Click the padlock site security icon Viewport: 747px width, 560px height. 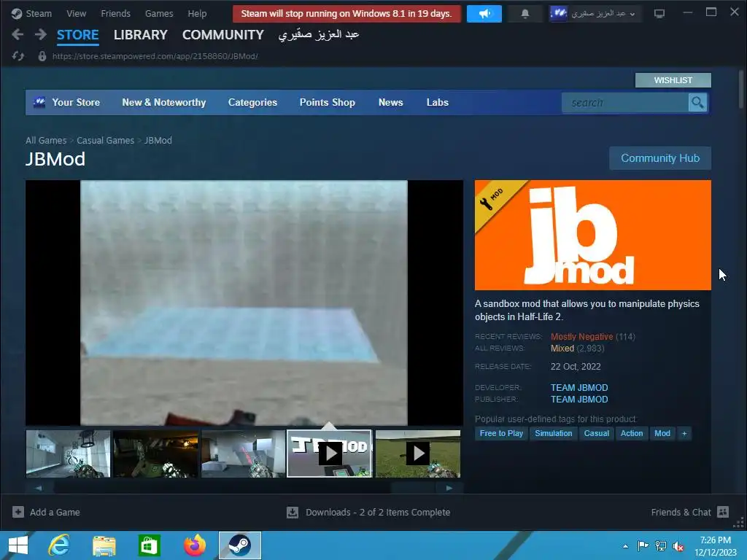pyautogui.click(x=42, y=56)
